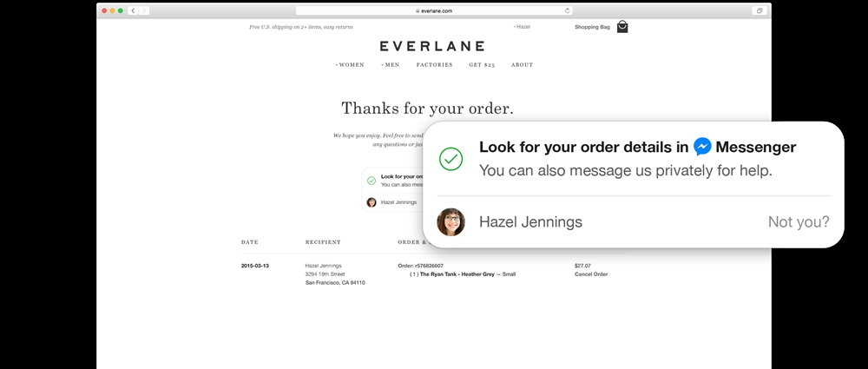Expand the Women dropdown menu
Viewport: 868px width, 369px height.
pyautogui.click(x=350, y=65)
